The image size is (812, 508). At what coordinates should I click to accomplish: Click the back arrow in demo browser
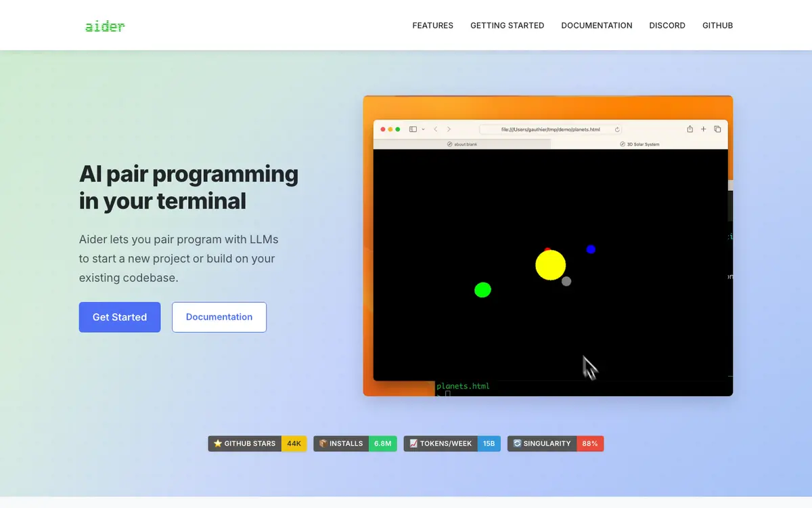[x=436, y=129]
